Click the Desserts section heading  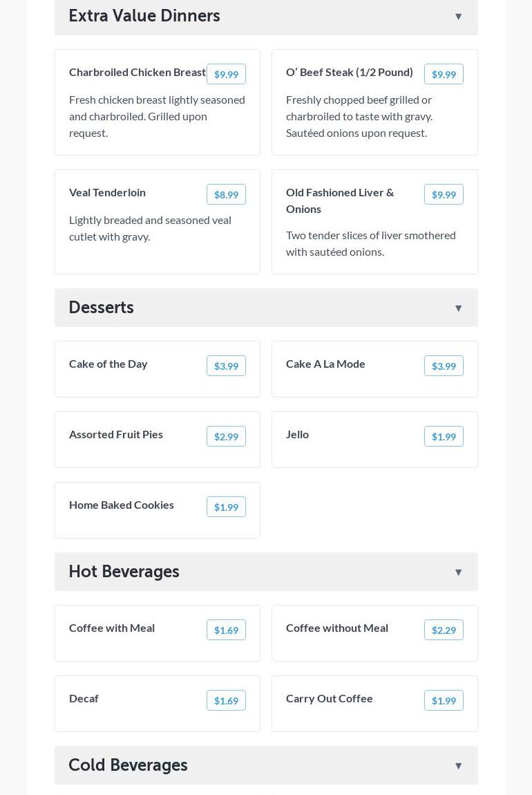pos(101,308)
